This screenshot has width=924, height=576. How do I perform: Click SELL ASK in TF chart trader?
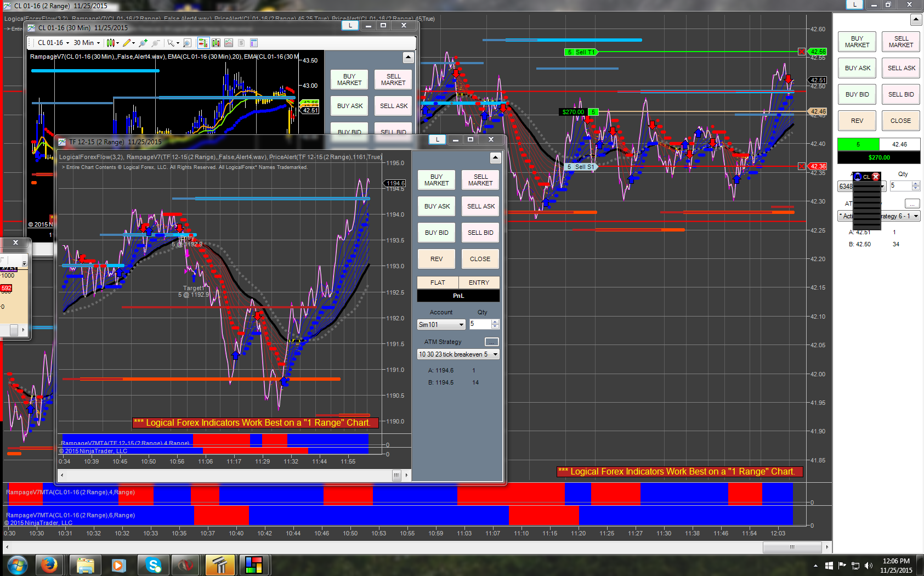pyautogui.click(x=481, y=206)
